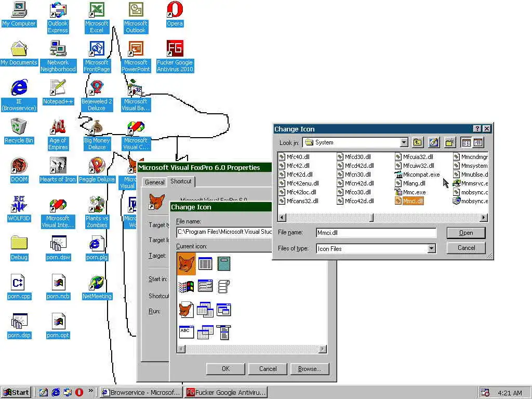Switch file dialog to List view
Image resolution: width=532 pixels, height=399 pixels.
pyautogui.click(x=467, y=142)
